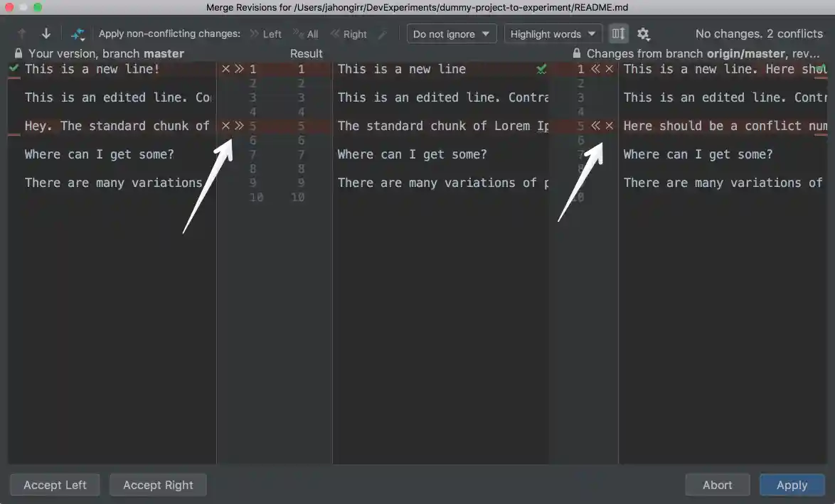Image resolution: width=835 pixels, height=504 pixels.
Task: Open the 'Do not ignore' whitespace dropdown
Action: pyautogui.click(x=451, y=33)
